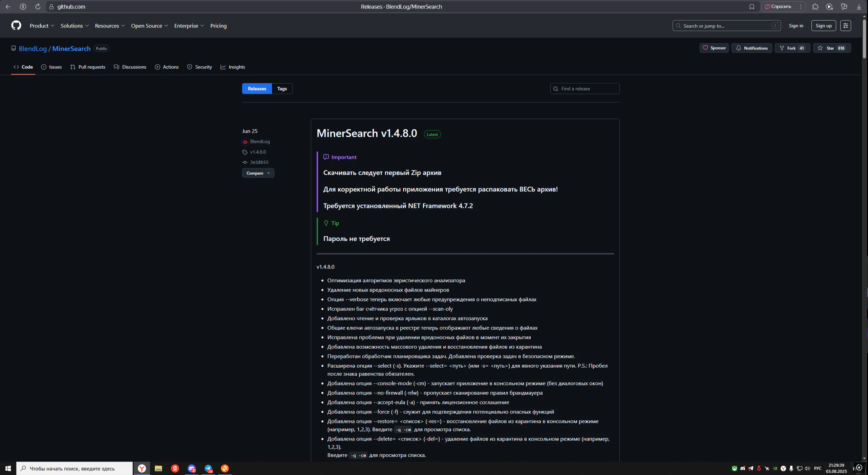This screenshot has width=868, height=475.
Task: Open the media playback control icon in toolbar
Action: (829, 6)
